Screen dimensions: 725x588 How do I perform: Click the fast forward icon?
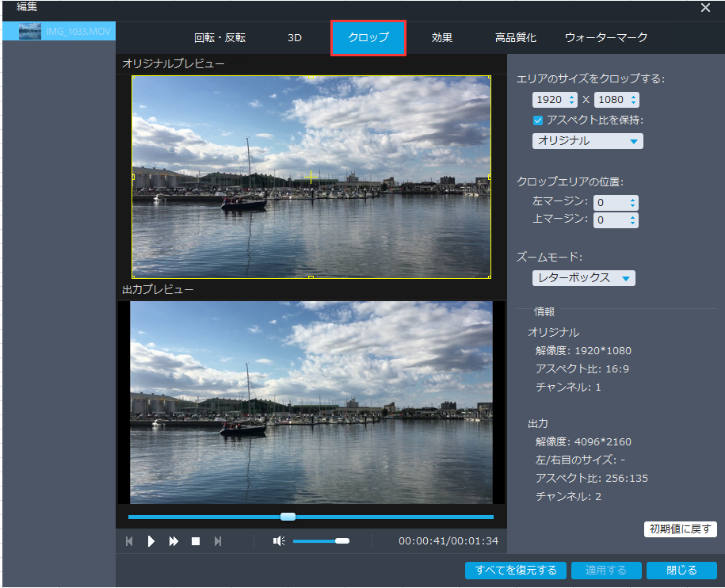(x=174, y=541)
